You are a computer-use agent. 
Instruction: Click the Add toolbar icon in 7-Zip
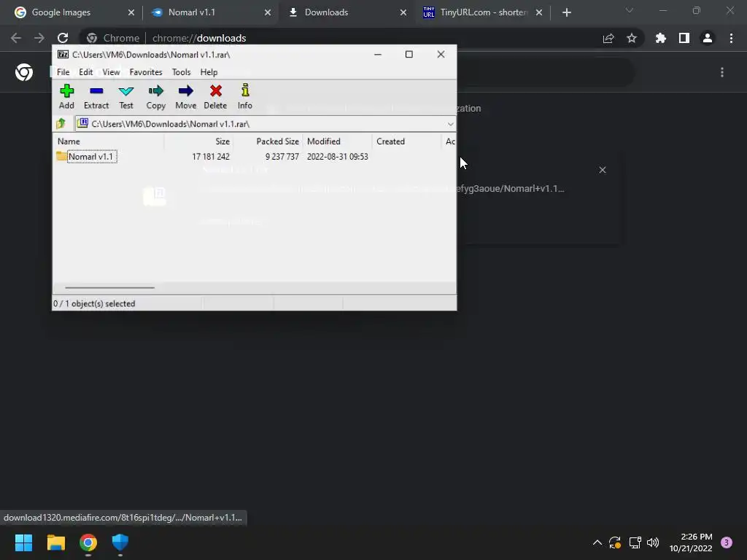click(66, 97)
